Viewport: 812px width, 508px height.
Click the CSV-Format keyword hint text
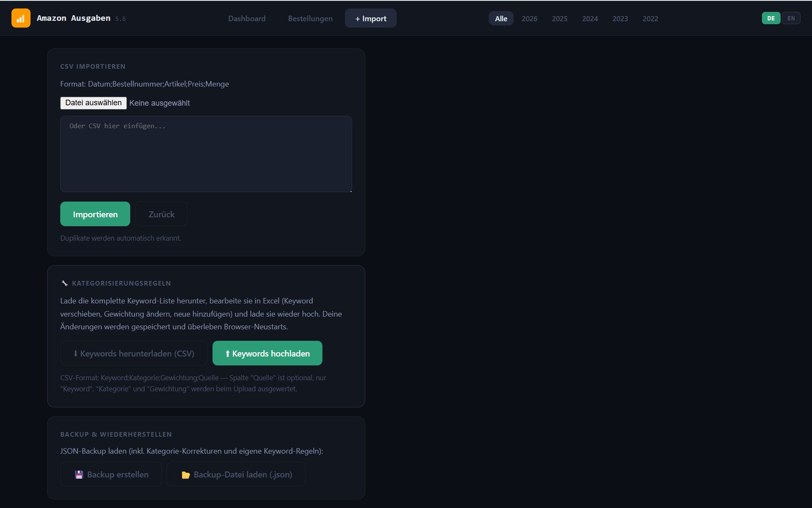193,383
